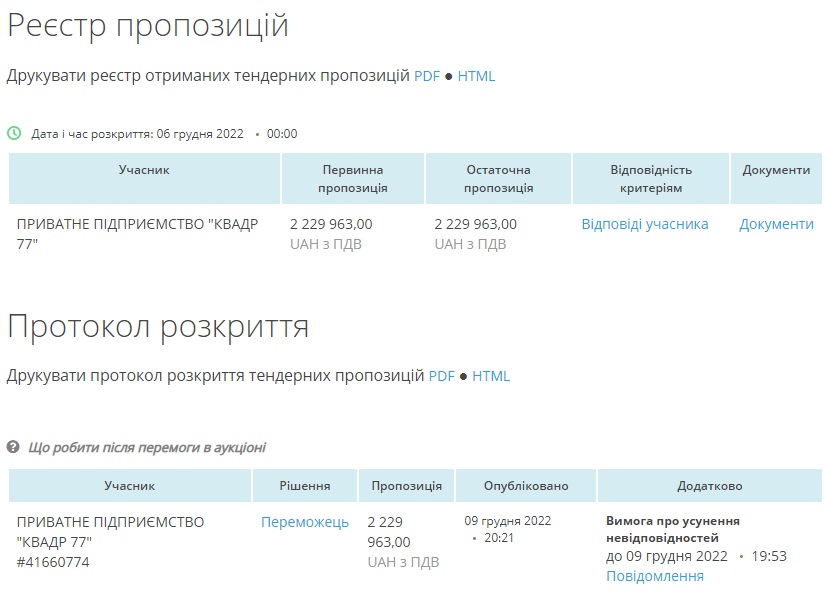Click participant name with code #41660774

point(110,541)
